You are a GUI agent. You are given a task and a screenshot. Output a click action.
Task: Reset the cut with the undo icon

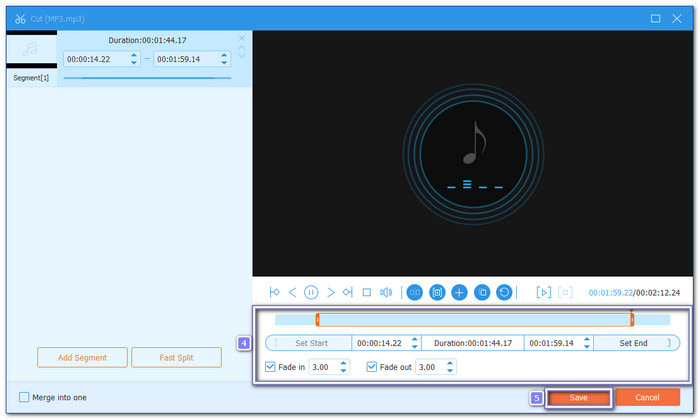(x=504, y=292)
